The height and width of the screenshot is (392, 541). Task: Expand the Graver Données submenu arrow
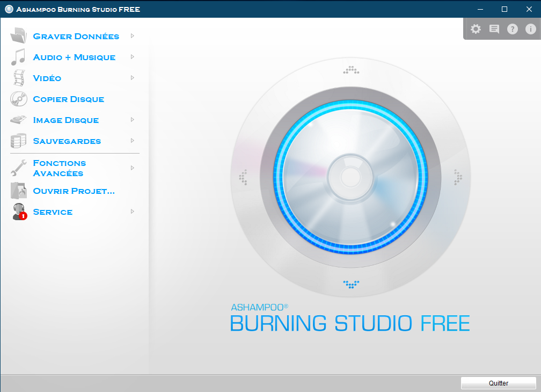[132, 36]
